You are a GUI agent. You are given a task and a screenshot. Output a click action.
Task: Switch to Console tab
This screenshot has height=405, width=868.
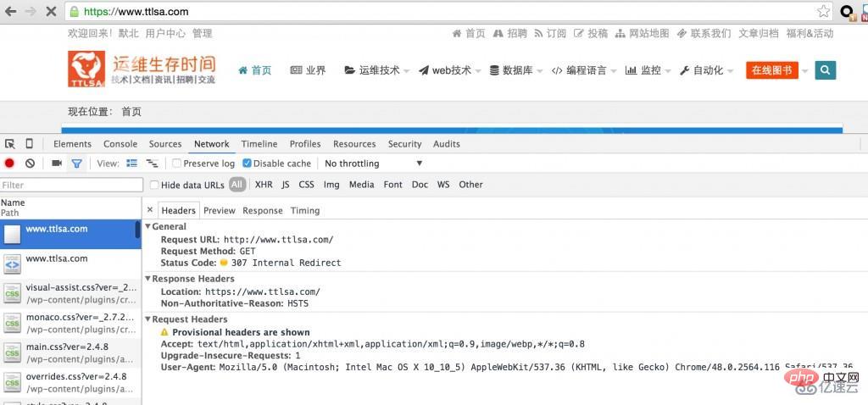120,144
